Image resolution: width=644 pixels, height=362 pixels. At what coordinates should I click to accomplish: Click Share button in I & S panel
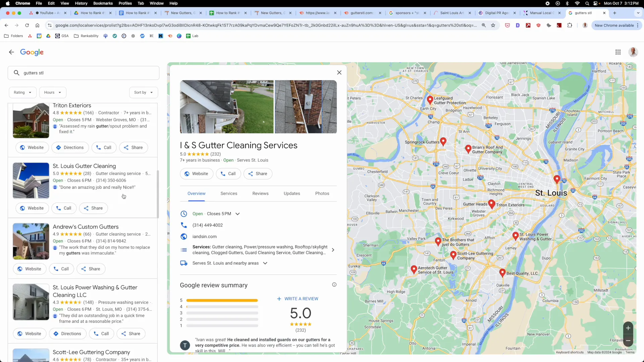[x=258, y=174]
